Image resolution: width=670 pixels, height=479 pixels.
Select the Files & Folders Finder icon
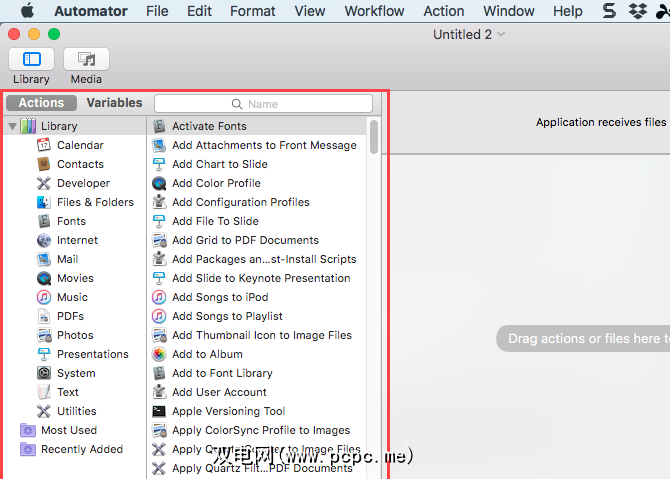(x=44, y=202)
